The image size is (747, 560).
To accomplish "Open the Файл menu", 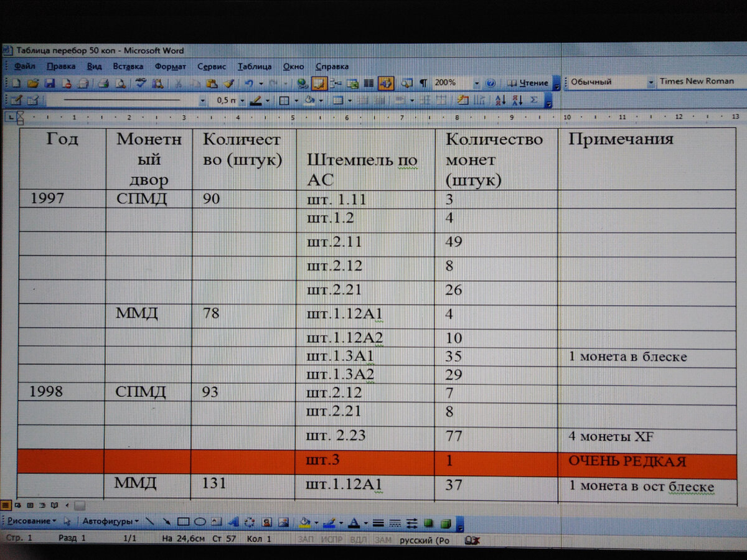I will click(24, 66).
